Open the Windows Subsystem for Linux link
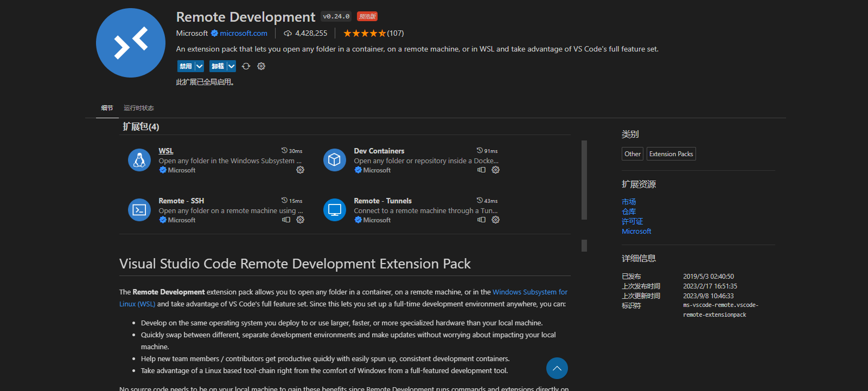The height and width of the screenshot is (391, 868). [x=530, y=292]
